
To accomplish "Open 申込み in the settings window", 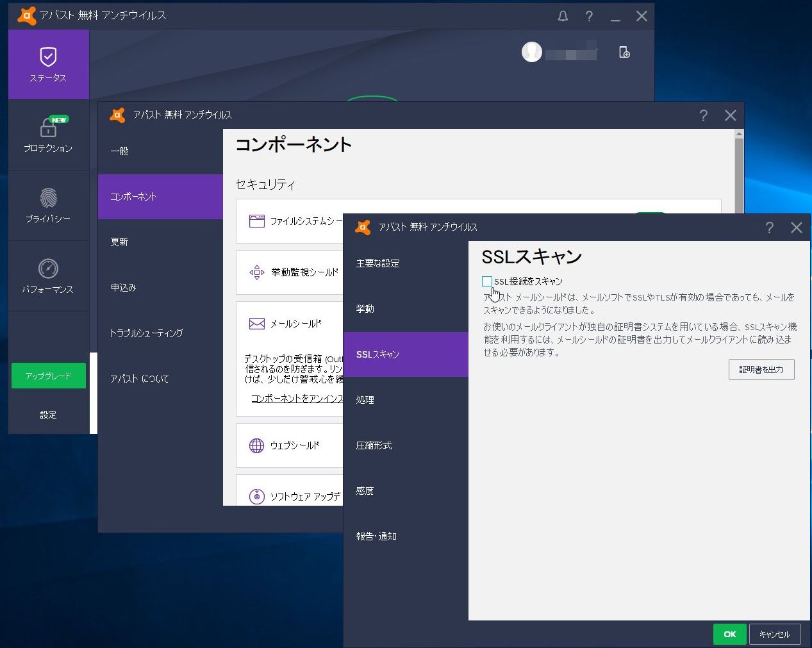I will tap(160, 288).
